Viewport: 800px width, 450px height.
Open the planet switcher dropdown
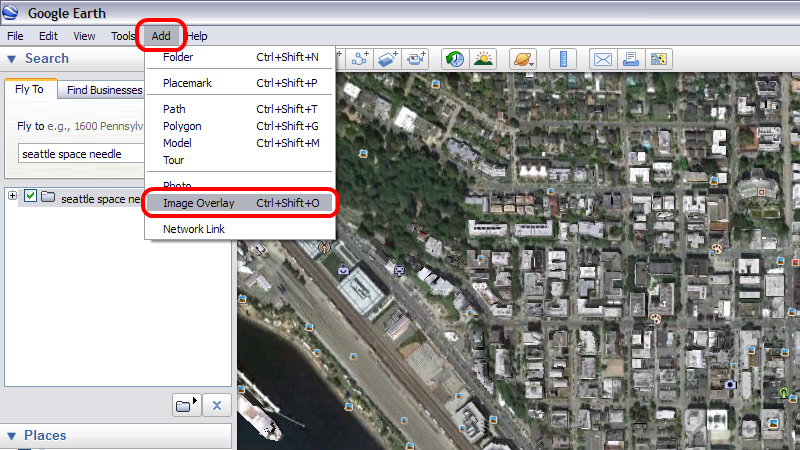[523, 59]
